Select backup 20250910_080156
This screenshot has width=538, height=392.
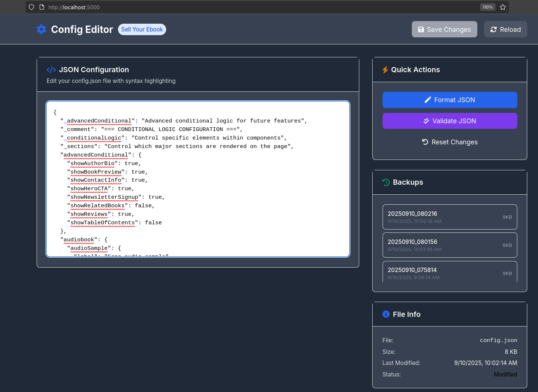(450, 245)
